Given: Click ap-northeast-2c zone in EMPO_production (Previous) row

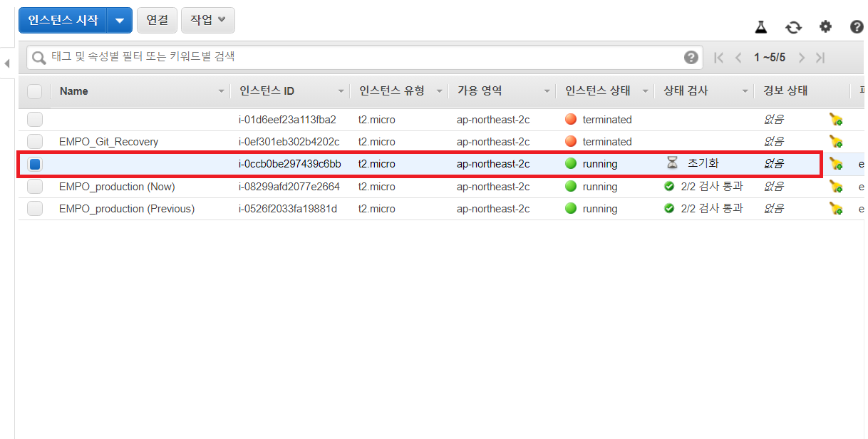Looking at the screenshot, I should (x=493, y=209).
